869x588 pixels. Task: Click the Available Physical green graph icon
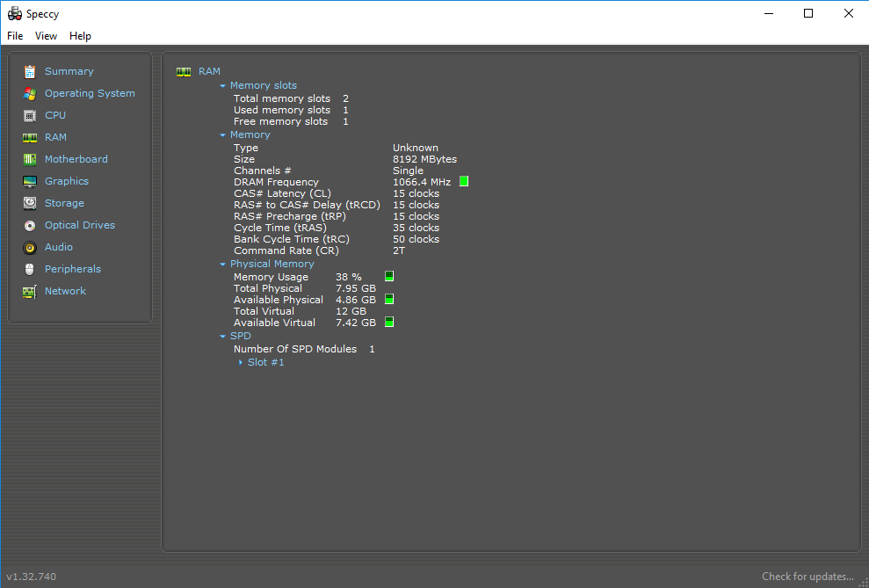[389, 299]
